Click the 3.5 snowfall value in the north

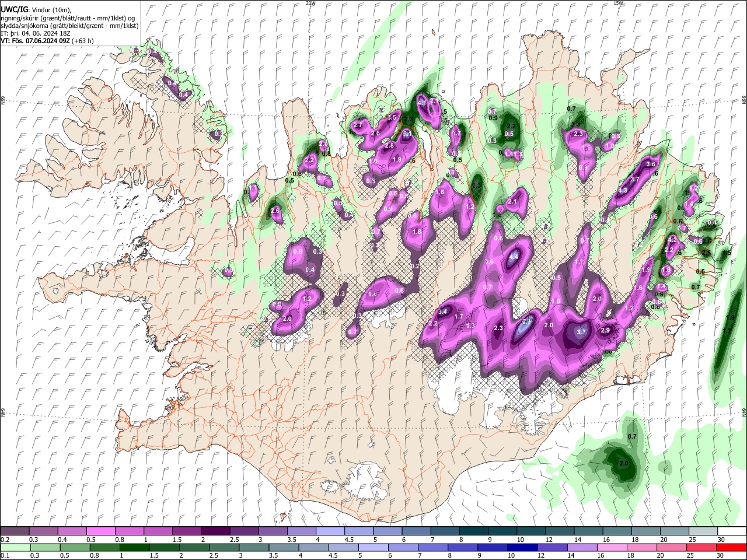point(392,117)
